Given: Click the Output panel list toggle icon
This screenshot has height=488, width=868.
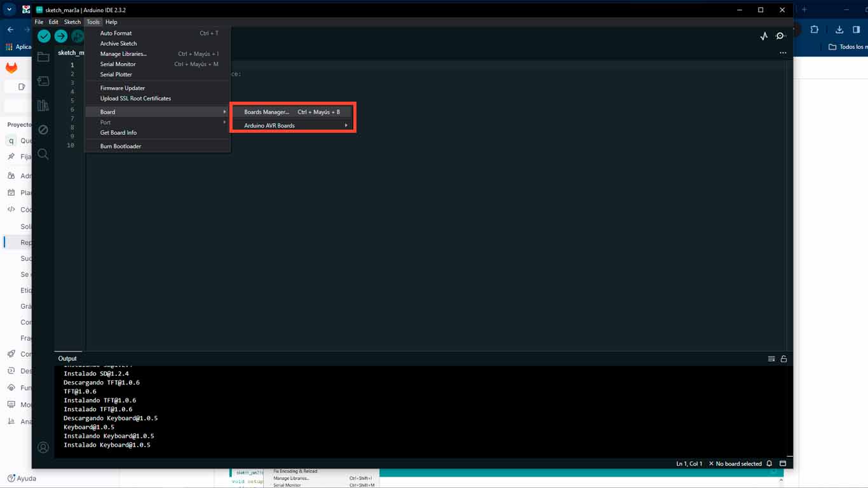Looking at the screenshot, I should coord(771,359).
